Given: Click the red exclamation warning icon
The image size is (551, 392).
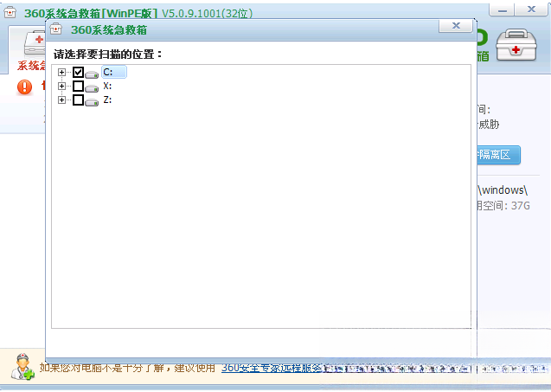Looking at the screenshot, I should point(24,87).
